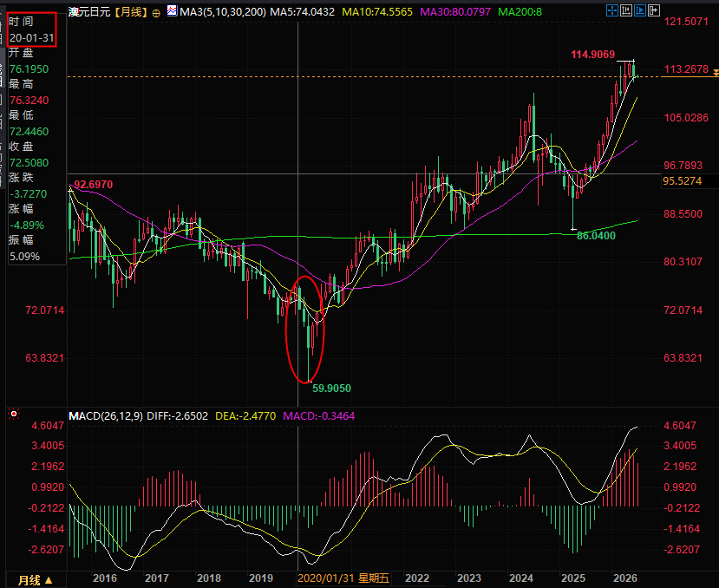Toggle the blue axis play-forward button
This screenshot has width=719, height=588.
(640, 10)
